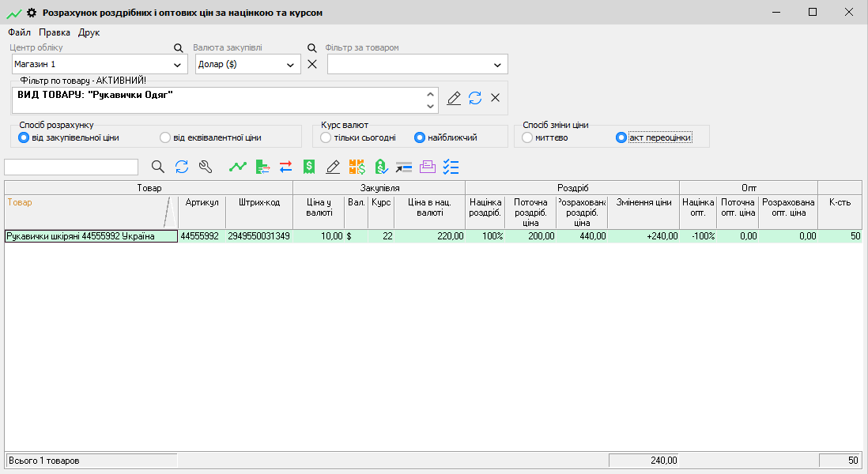The height and width of the screenshot is (474, 868).
Task: Click the red-blue swap arrows toolbar icon
Action: click(x=285, y=167)
